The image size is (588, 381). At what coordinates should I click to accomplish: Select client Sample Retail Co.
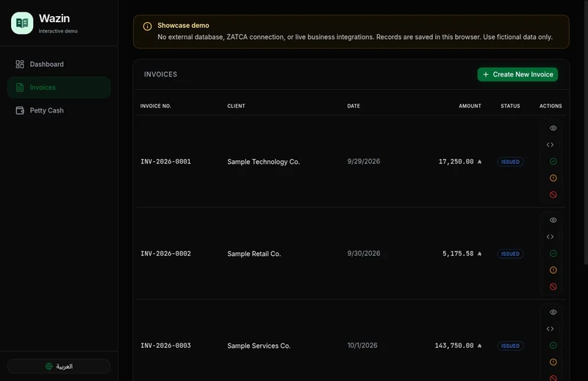tap(254, 254)
